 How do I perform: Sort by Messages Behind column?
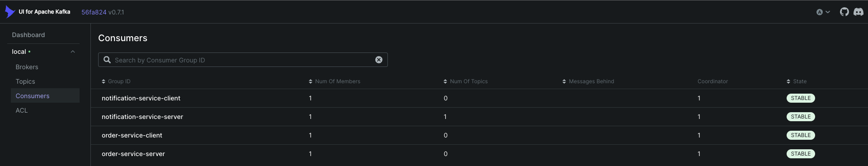click(588, 81)
